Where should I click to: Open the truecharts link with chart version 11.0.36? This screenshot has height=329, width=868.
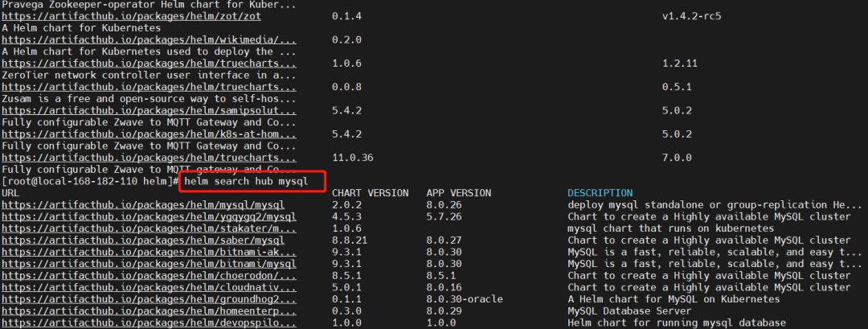click(149, 158)
